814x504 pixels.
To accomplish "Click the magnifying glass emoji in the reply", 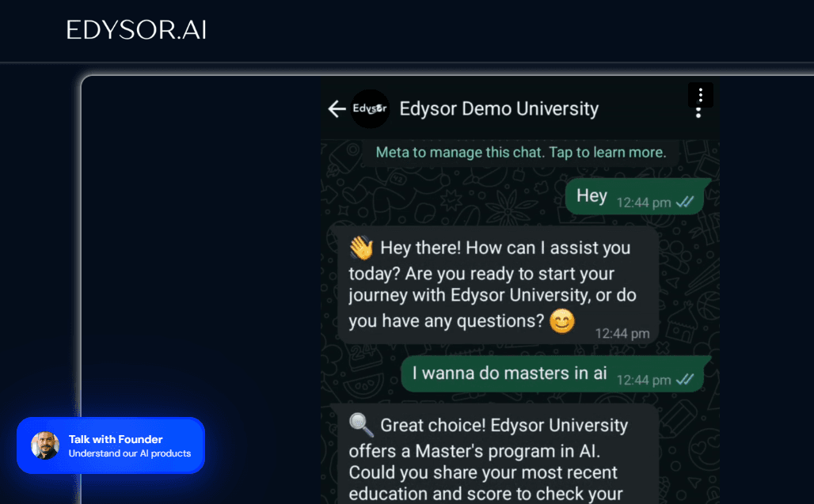I will tap(361, 425).
